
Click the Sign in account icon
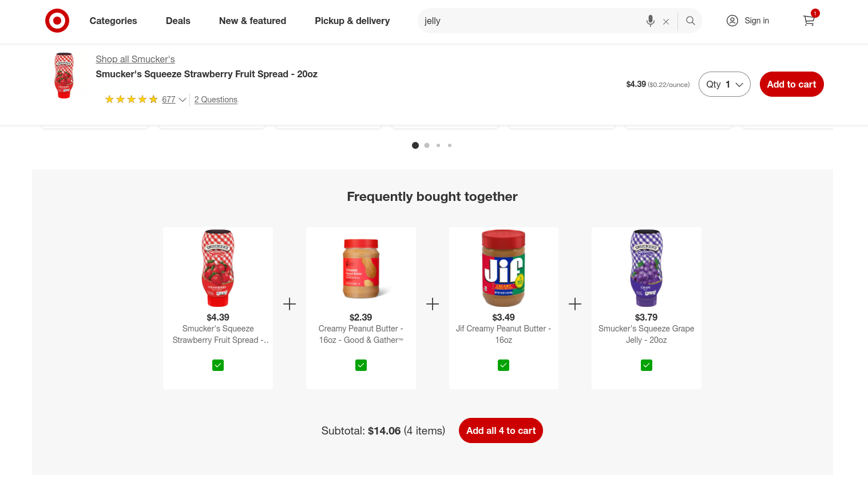point(732,21)
